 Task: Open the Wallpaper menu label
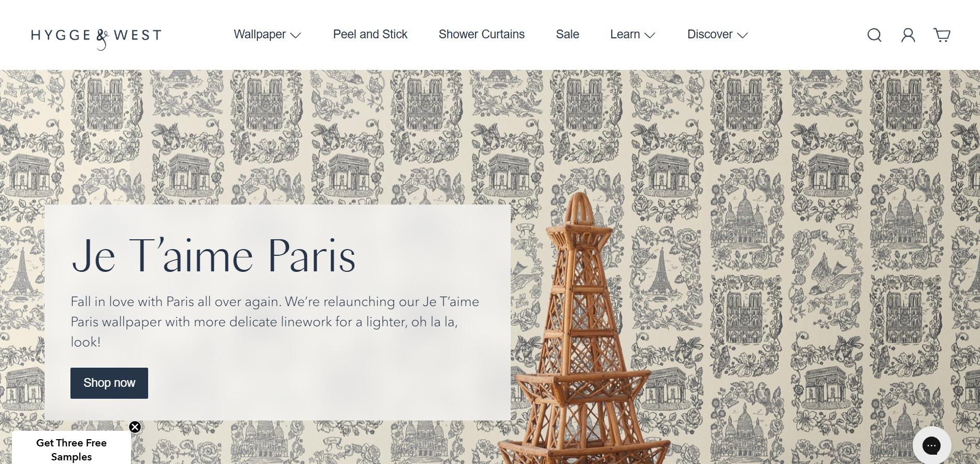coord(260,34)
